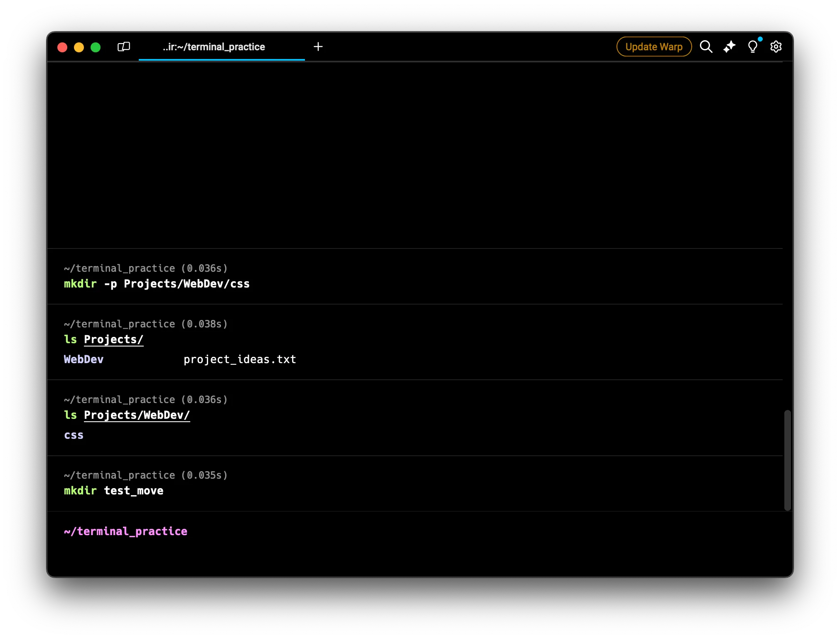Click the css directory output
This screenshot has width=840, height=639.
click(74, 435)
